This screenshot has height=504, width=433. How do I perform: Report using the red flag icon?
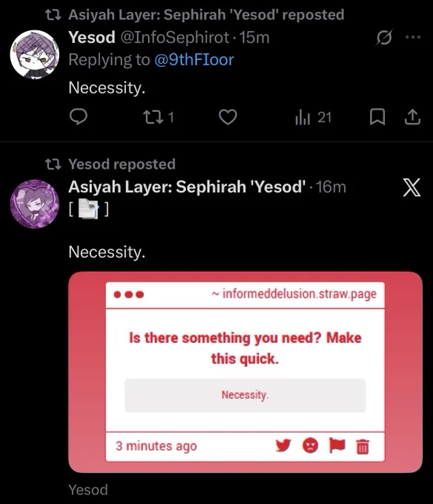pos(337,445)
